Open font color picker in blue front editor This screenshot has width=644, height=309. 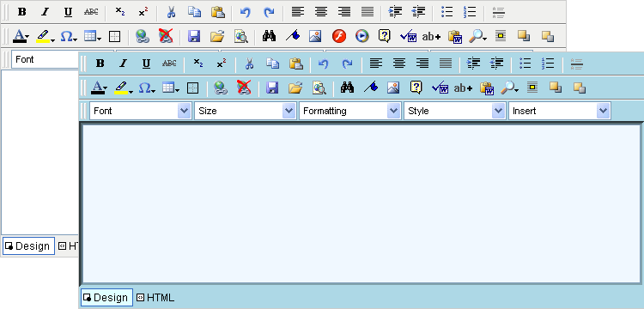pos(99,88)
